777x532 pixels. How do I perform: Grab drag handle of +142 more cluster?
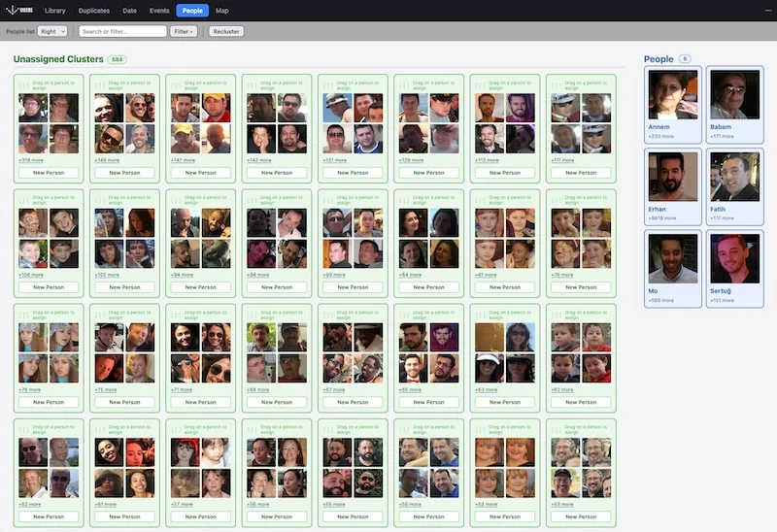pyautogui.click(x=252, y=85)
